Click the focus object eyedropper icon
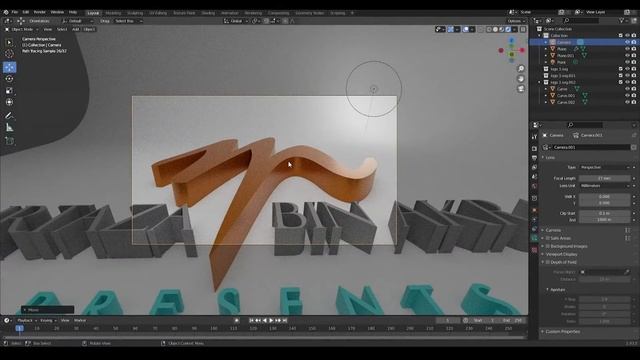The width and height of the screenshot is (640, 360). point(627,272)
